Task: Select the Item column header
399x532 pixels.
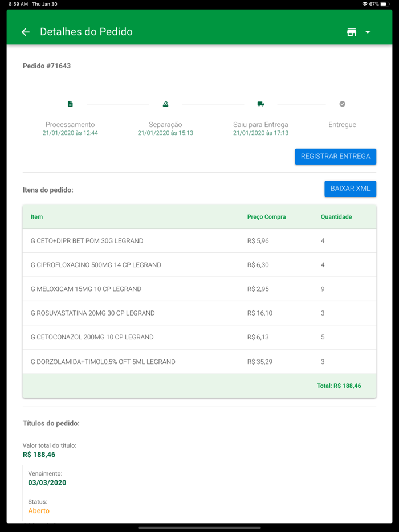Action: coord(38,216)
